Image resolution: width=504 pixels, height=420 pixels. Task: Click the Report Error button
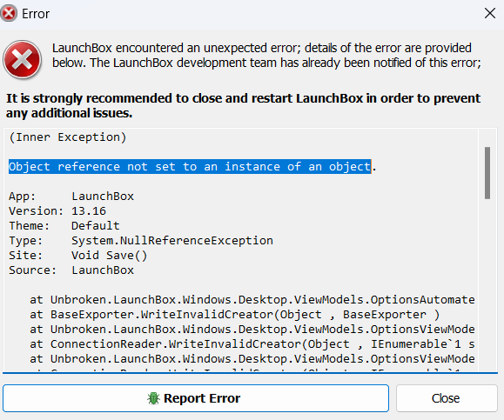[196, 398]
